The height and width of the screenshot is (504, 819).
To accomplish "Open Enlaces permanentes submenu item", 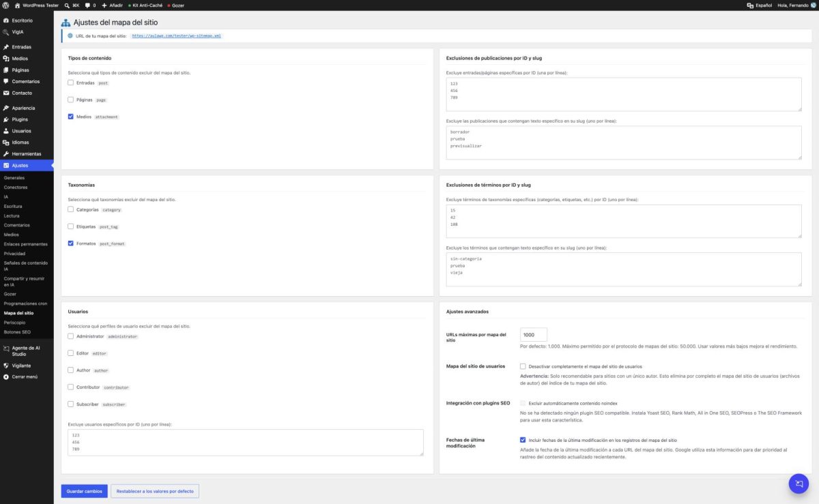I will click(x=26, y=243).
